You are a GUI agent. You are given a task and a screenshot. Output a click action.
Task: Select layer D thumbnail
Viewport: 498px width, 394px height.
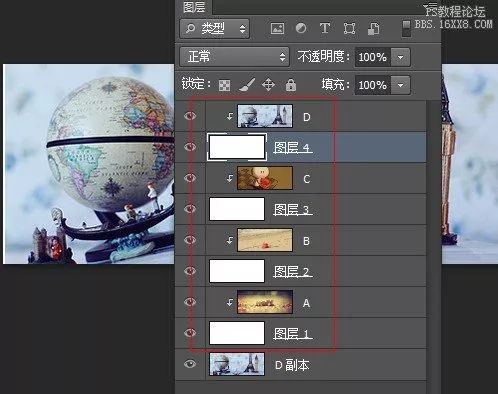265,116
